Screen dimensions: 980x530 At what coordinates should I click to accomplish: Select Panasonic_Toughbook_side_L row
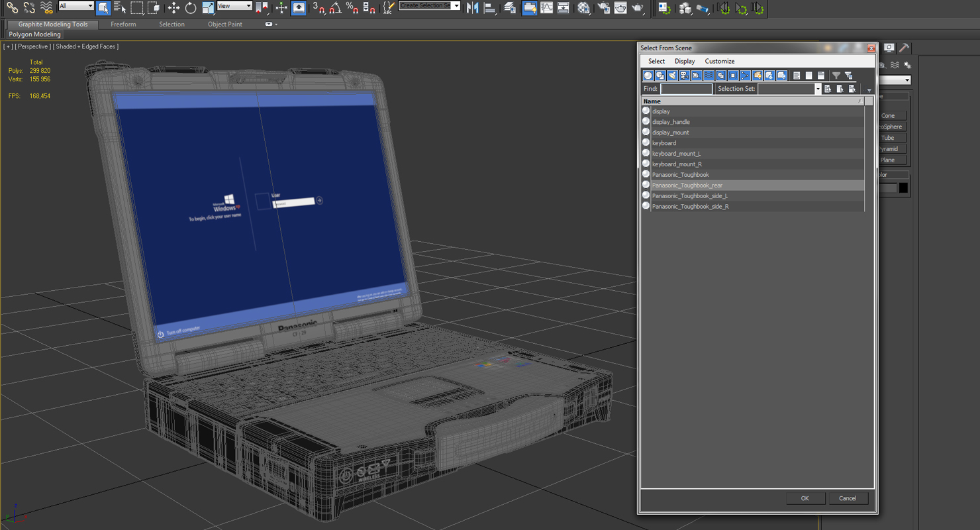(x=753, y=196)
